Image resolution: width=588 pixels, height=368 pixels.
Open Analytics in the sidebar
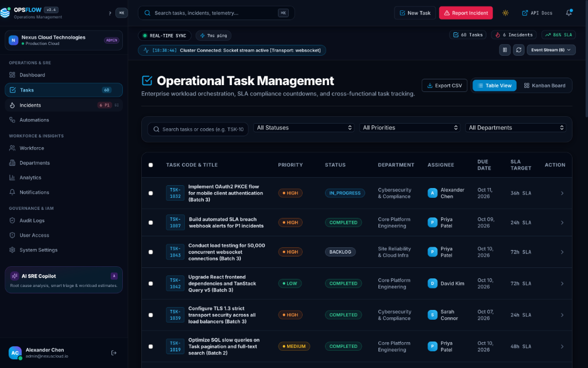(x=64, y=178)
